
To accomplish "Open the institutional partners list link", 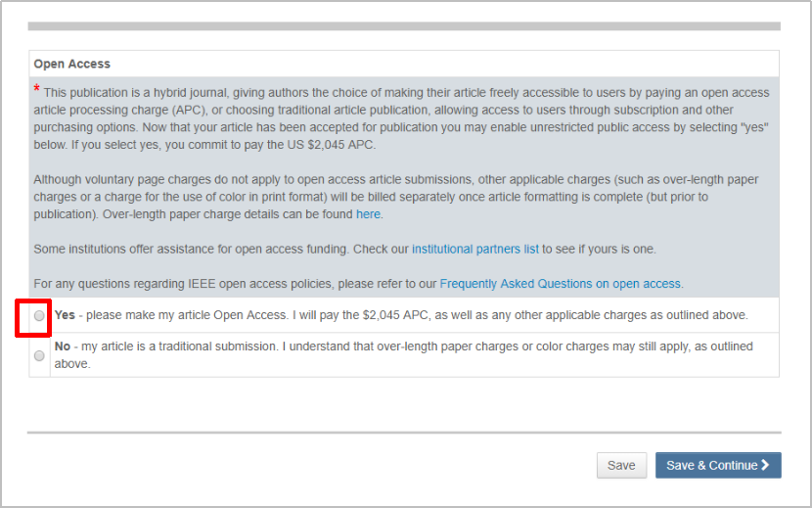I will pyautogui.click(x=474, y=250).
